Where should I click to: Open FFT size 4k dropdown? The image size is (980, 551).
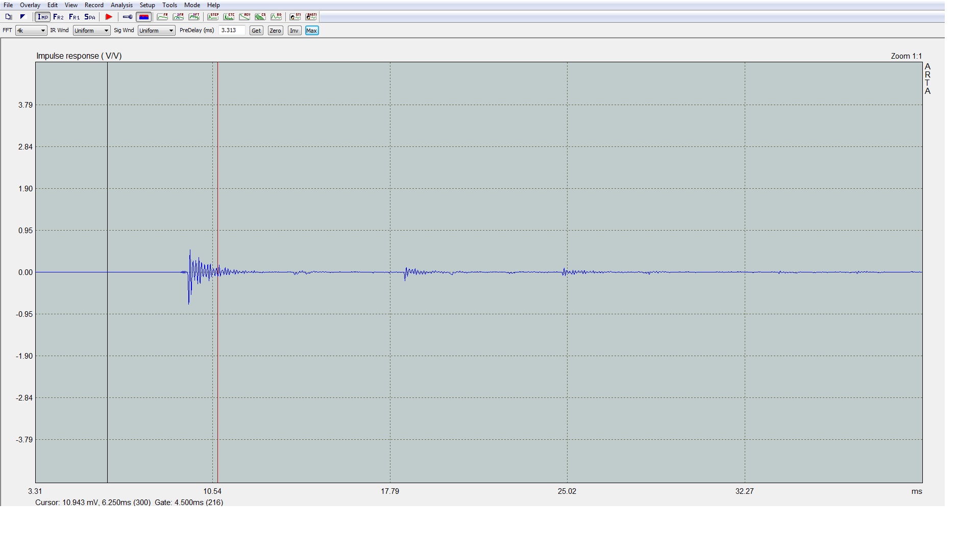pyautogui.click(x=31, y=31)
